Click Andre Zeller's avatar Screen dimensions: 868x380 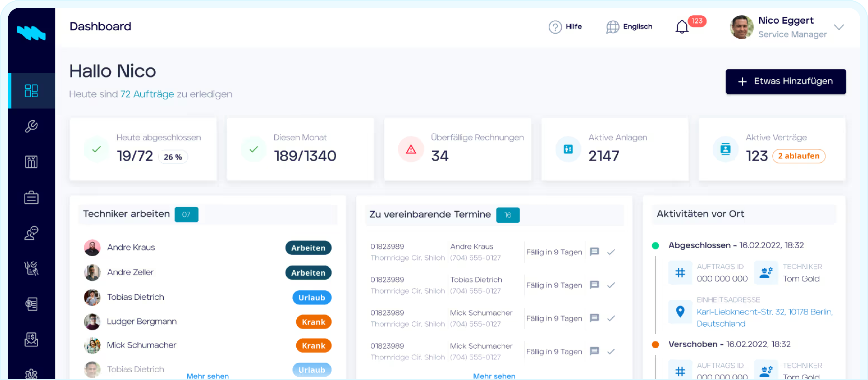coord(92,273)
